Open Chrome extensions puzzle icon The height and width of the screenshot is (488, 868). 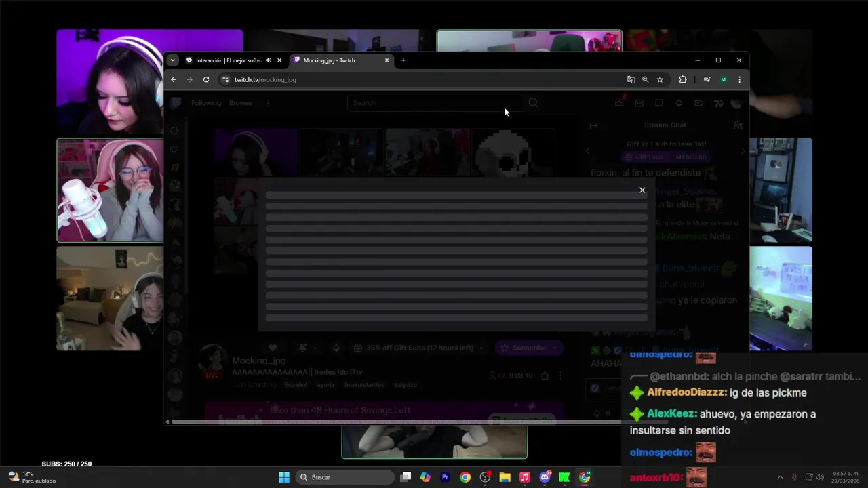click(683, 79)
